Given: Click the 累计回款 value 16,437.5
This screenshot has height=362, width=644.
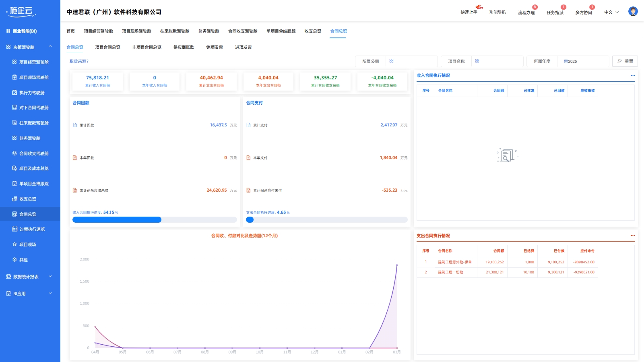Looking at the screenshot, I should pos(218,125).
